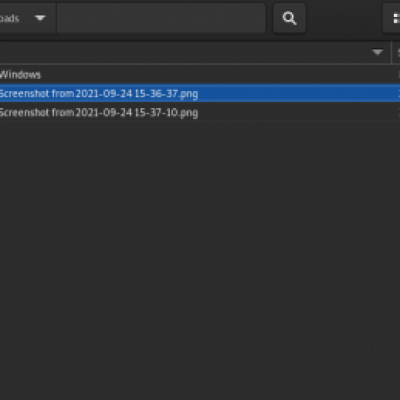
Task: Click the partially visible second column header
Action: coord(397,52)
